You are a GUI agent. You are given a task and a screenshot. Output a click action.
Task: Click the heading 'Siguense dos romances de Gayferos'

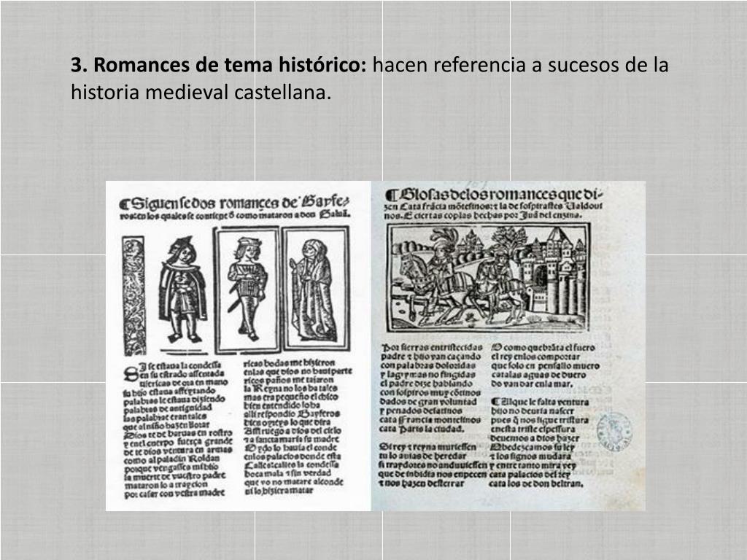point(235,204)
